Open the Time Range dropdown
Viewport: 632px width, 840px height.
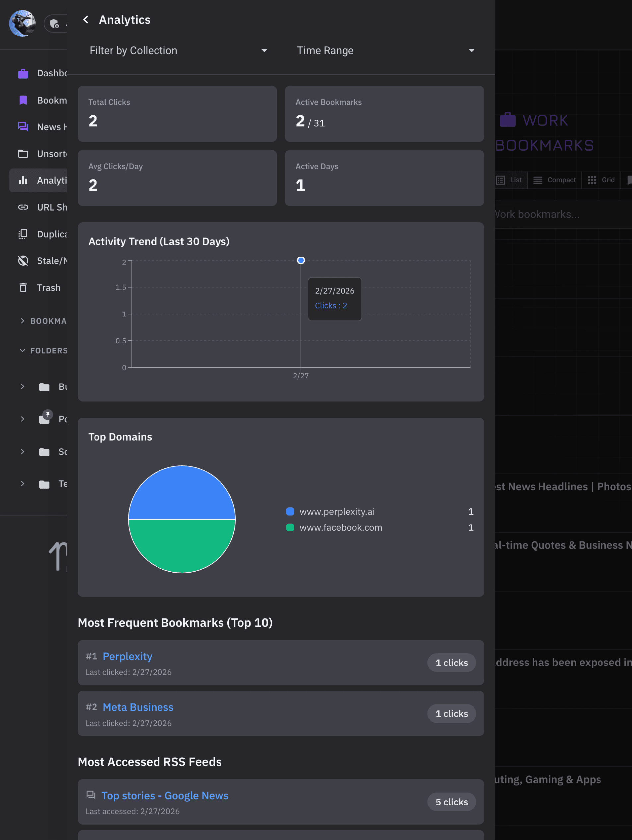385,50
